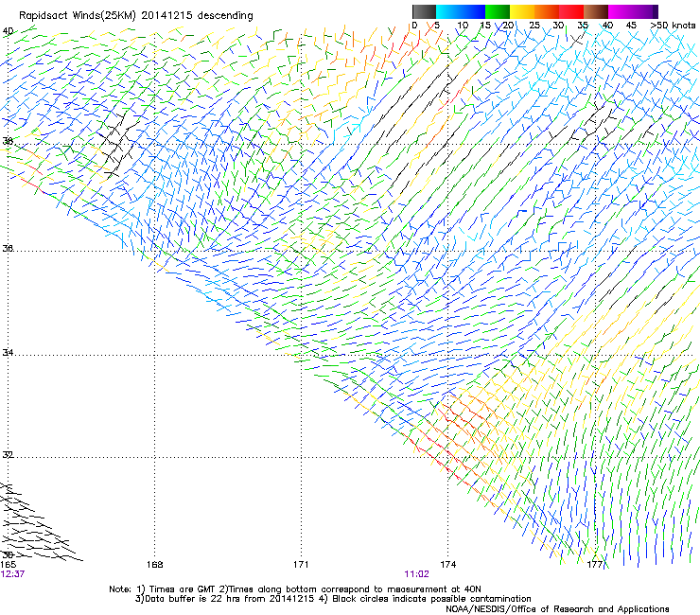The image size is (700, 615).
Task: Click the orange 25-30 knots legend segment
Action: click(x=547, y=11)
